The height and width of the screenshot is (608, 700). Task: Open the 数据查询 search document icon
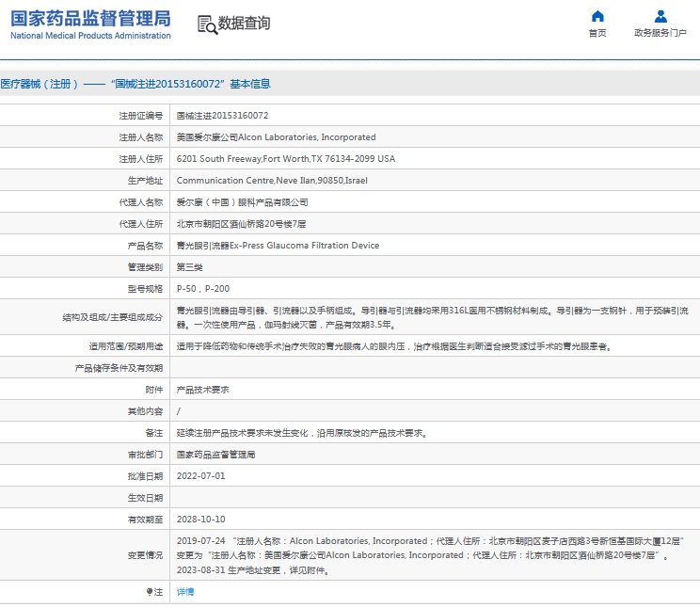tap(207, 24)
